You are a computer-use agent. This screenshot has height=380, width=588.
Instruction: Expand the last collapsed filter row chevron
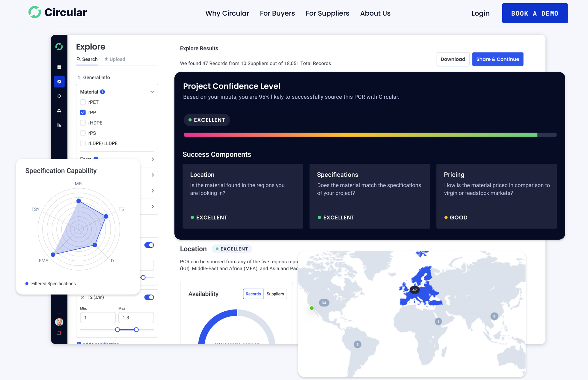coord(153,207)
